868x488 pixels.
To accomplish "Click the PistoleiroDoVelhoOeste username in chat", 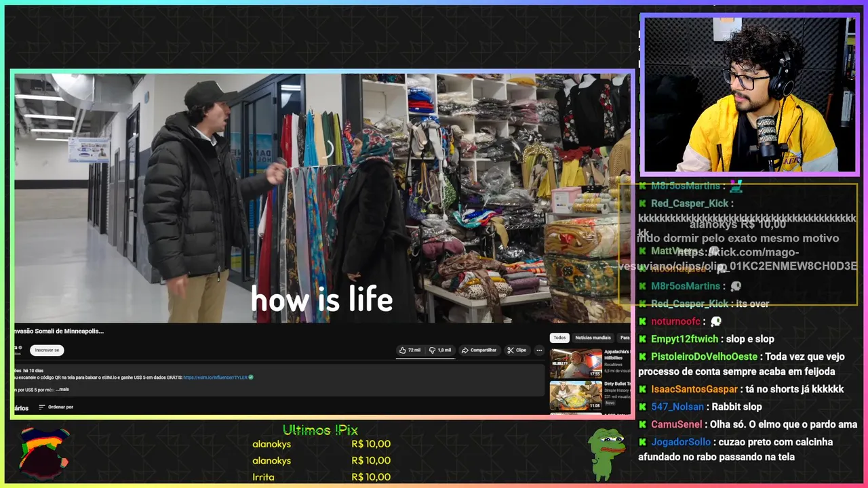I will click(x=704, y=357).
